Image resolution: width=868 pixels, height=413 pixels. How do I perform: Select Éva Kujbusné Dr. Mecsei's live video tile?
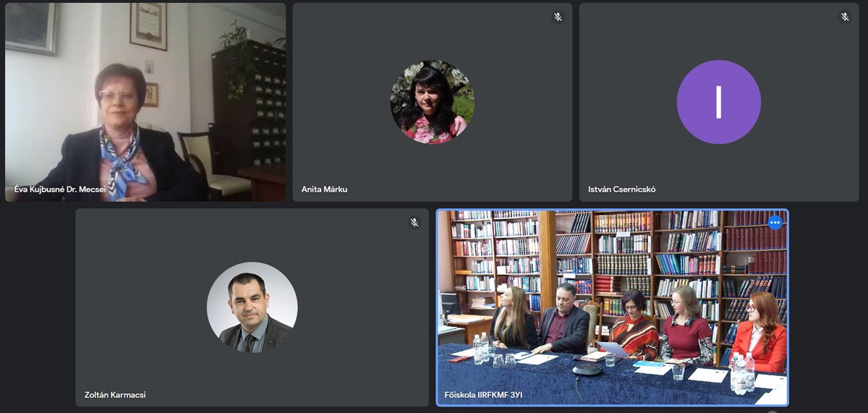point(145,102)
